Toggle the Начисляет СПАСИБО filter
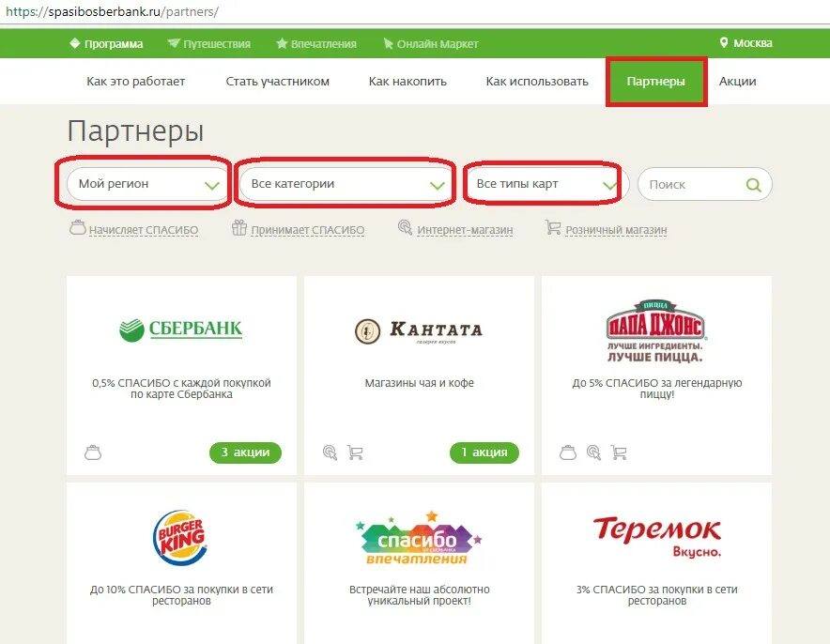The image size is (830, 644). click(134, 229)
